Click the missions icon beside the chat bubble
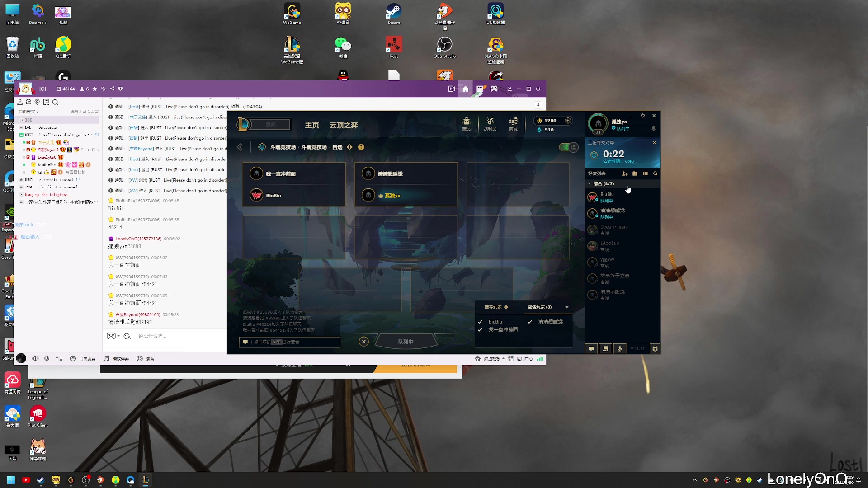868x488 pixels. pyautogui.click(x=605, y=348)
